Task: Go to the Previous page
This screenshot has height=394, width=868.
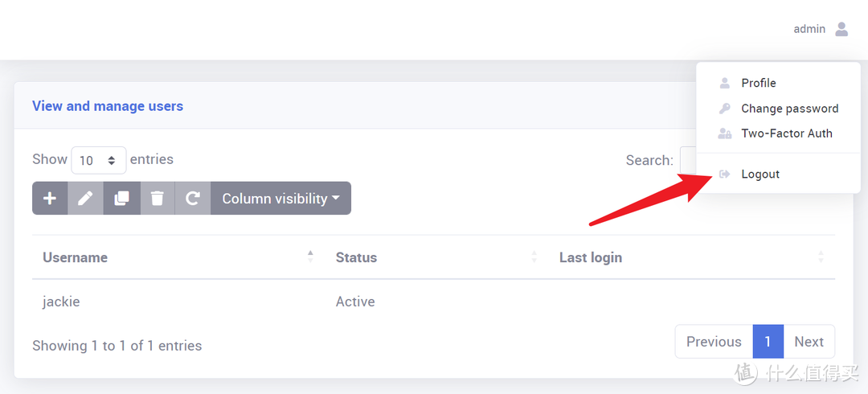Action: point(714,342)
